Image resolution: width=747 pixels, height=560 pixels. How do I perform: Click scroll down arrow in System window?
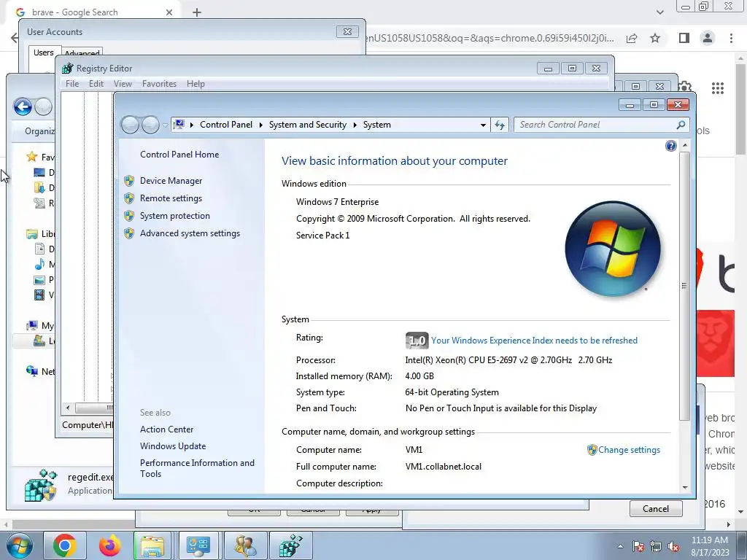click(684, 488)
